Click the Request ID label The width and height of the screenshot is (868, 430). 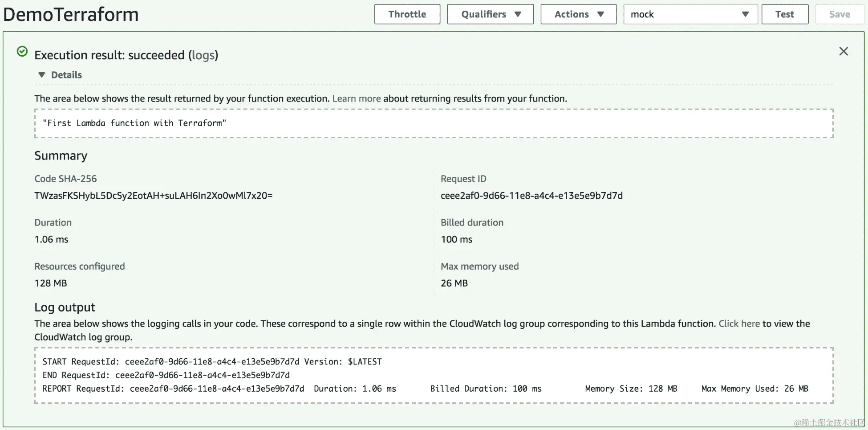click(x=463, y=179)
